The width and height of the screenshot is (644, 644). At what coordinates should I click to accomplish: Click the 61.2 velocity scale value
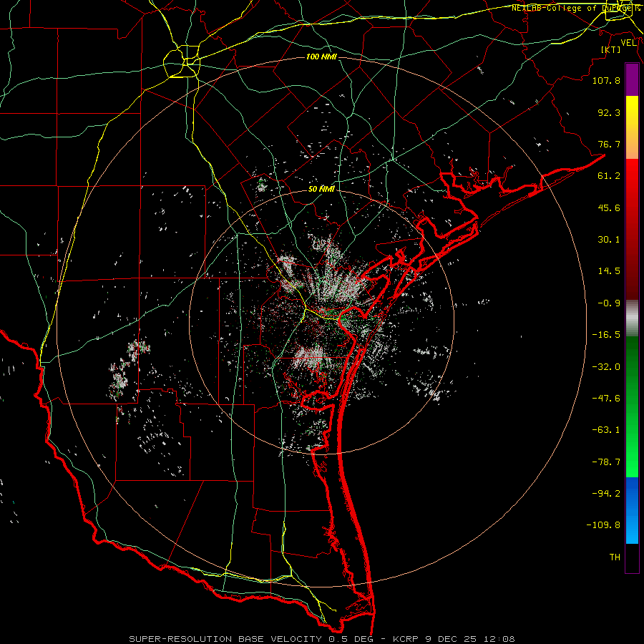point(609,176)
